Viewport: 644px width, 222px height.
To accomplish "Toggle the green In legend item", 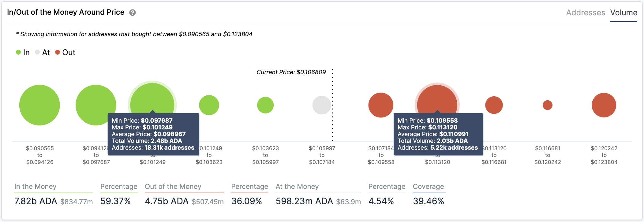I will [23, 52].
